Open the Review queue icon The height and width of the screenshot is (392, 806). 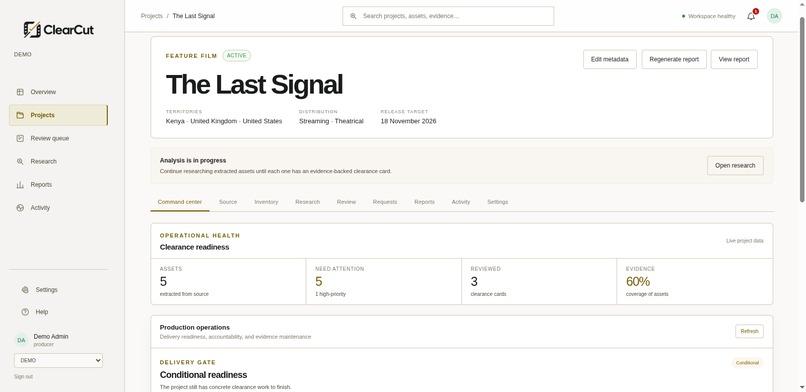coord(20,138)
